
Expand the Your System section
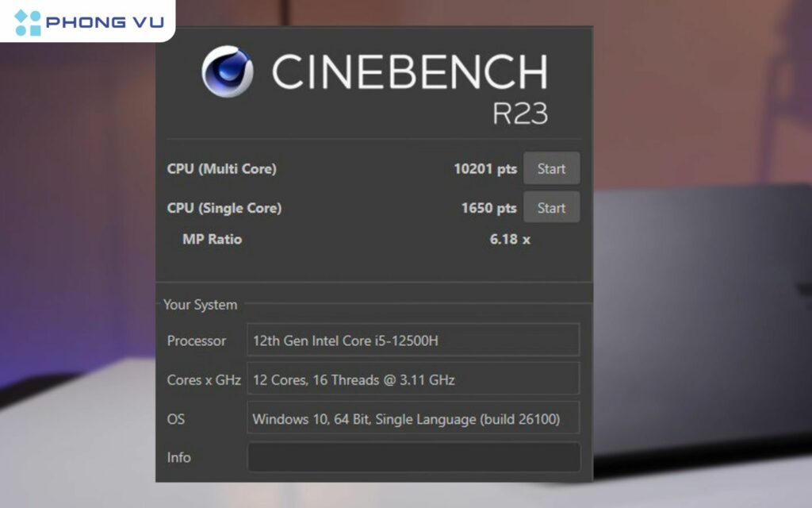click(x=200, y=305)
